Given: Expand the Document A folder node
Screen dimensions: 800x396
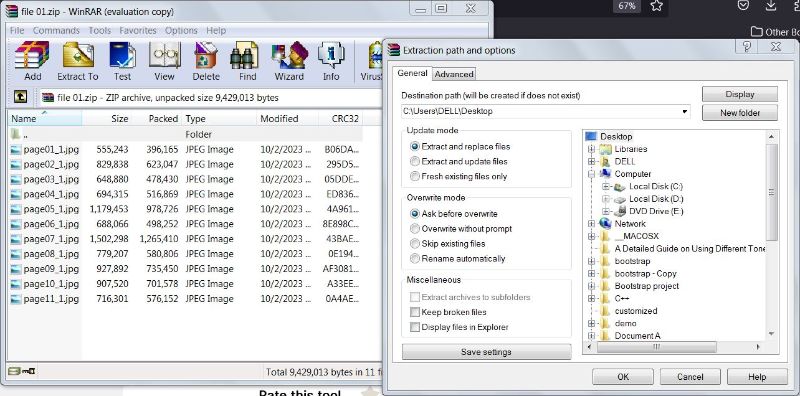Looking at the screenshot, I should pos(591,336).
